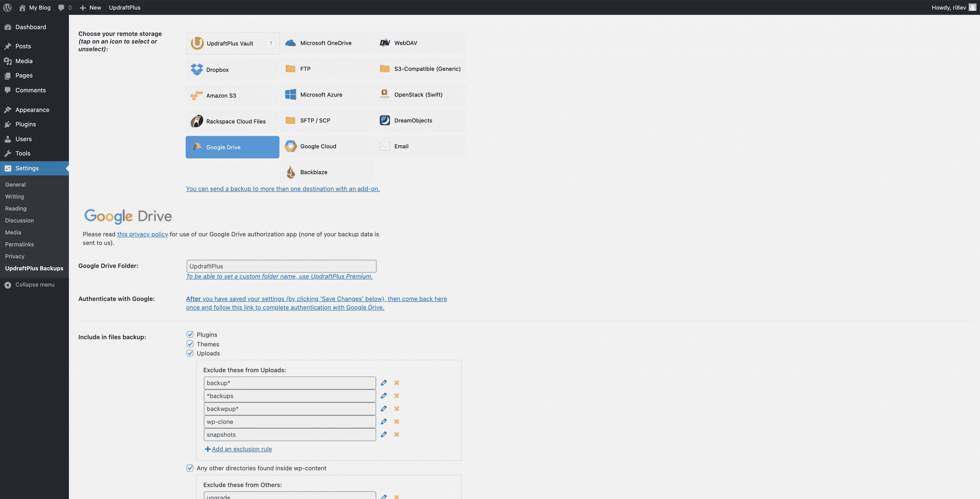The width and height of the screenshot is (980, 499).
Task: Delete the *backups exclusion rule
Action: pos(397,396)
